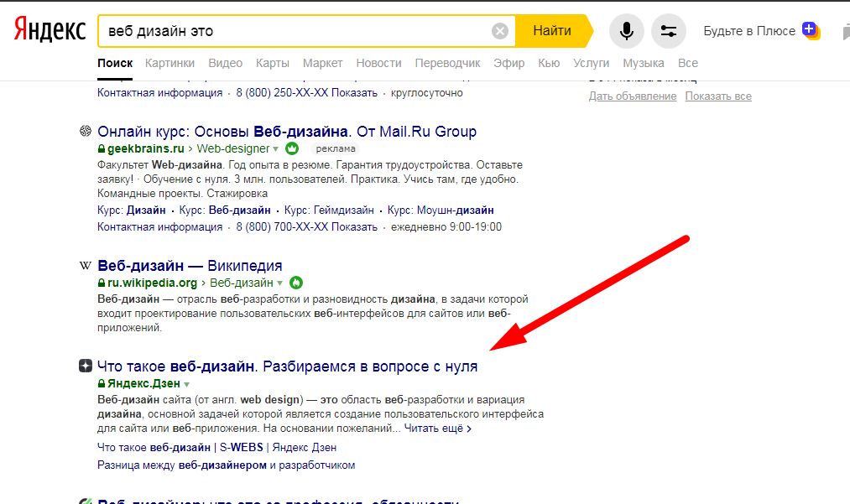Open Разница между веб-дизайнером и разработчиком link

[x=226, y=465]
